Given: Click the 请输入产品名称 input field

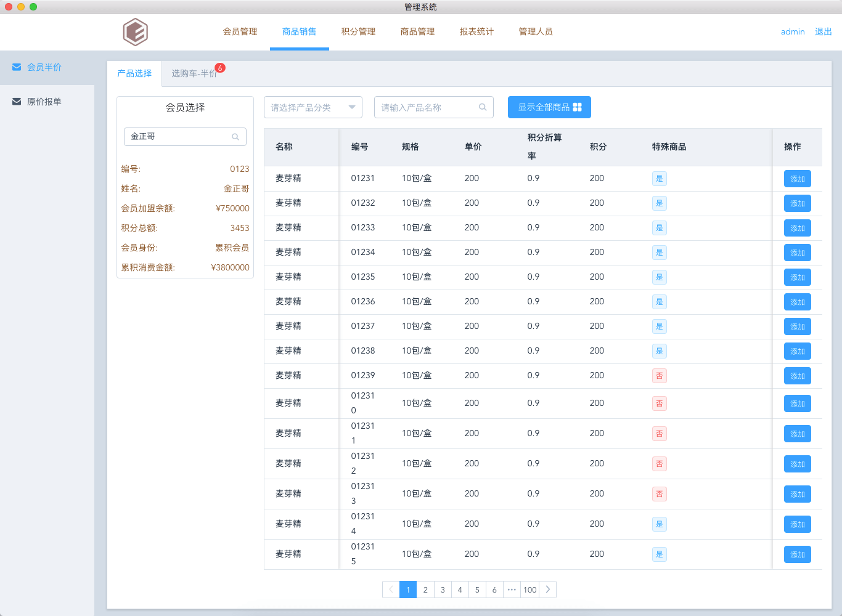Looking at the screenshot, I should [x=427, y=107].
